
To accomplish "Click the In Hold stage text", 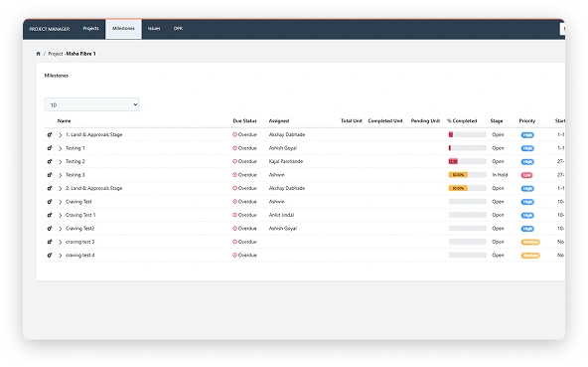I will [500, 175].
